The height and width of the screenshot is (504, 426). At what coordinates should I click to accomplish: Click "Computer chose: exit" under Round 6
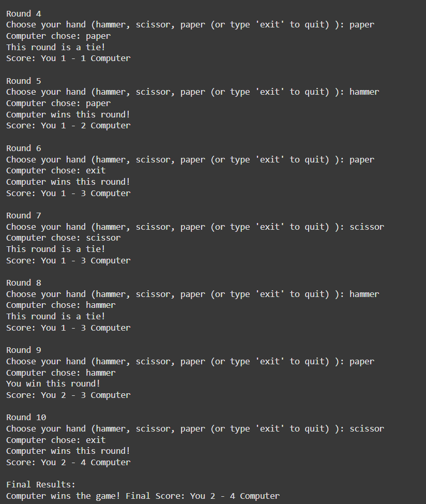coord(56,171)
